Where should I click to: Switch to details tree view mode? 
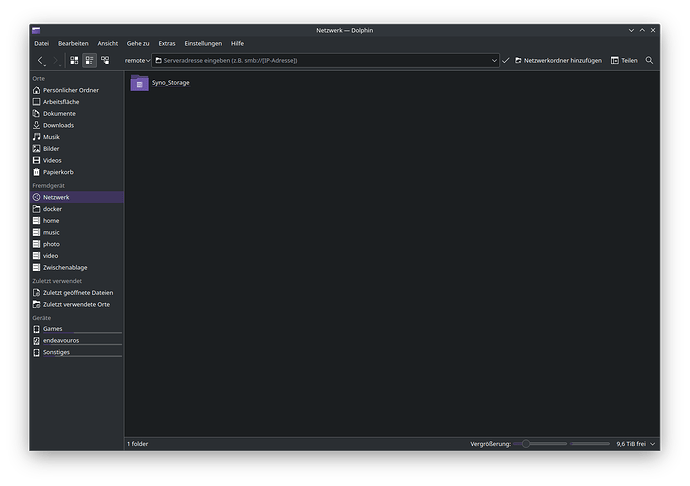tap(105, 60)
